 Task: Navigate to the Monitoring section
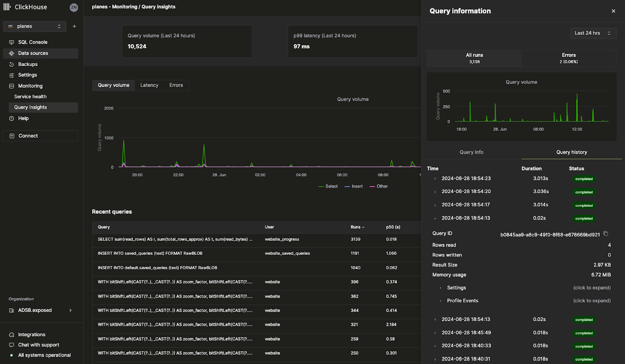[x=30, y=85]
